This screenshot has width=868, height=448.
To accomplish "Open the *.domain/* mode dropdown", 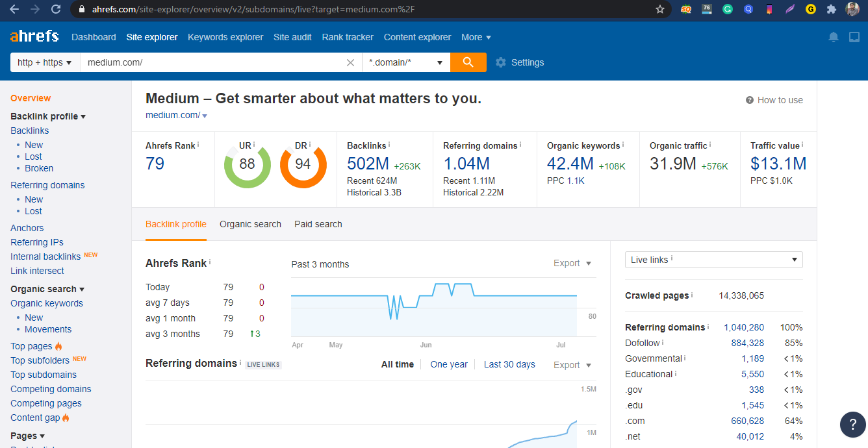I will 405,62.
